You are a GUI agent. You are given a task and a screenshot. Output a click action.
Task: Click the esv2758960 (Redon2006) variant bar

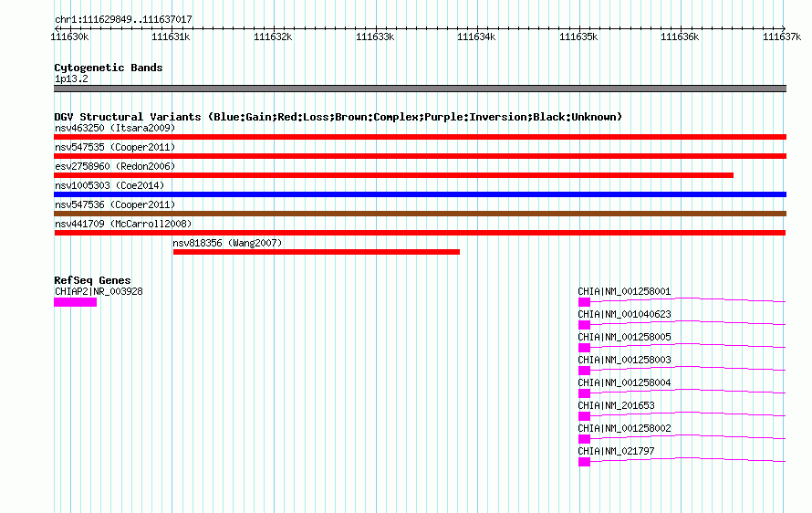point(393,175)
